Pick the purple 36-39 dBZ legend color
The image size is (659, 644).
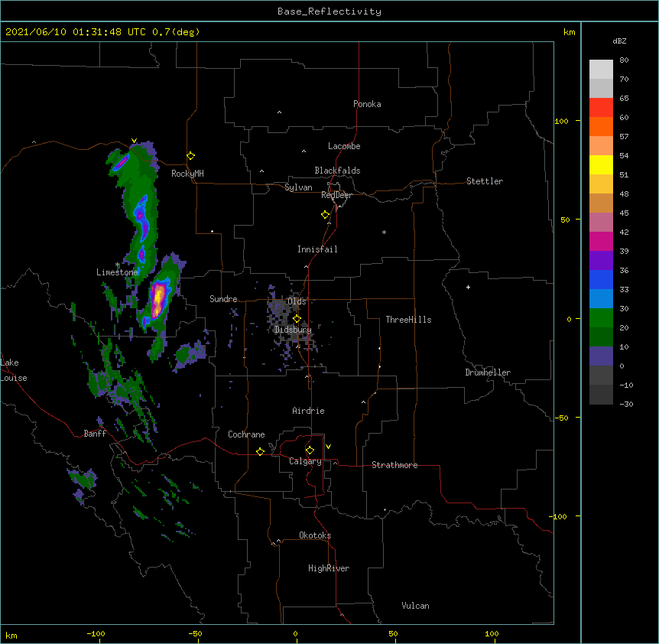pos(601,260)
